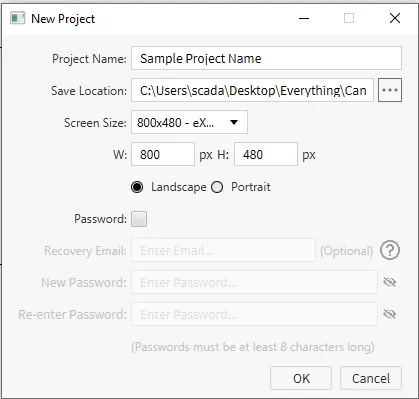Open the Save Location browse (…) button

390,90
